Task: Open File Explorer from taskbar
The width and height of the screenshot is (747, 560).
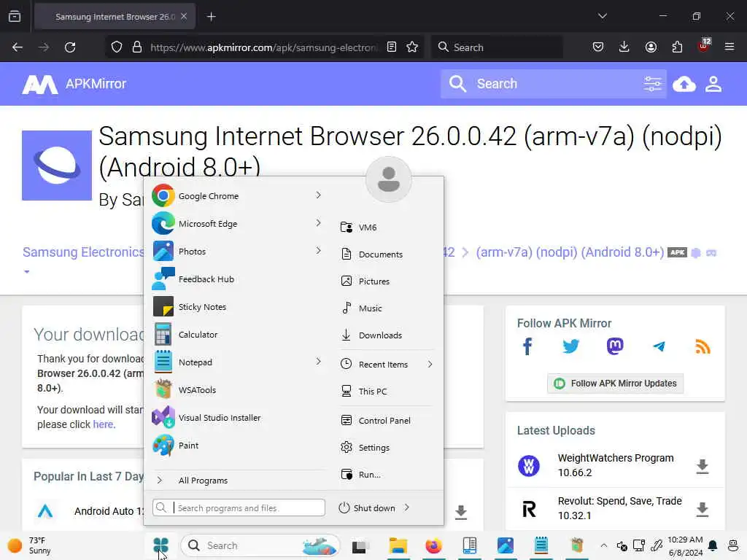Action: point(398,545)
